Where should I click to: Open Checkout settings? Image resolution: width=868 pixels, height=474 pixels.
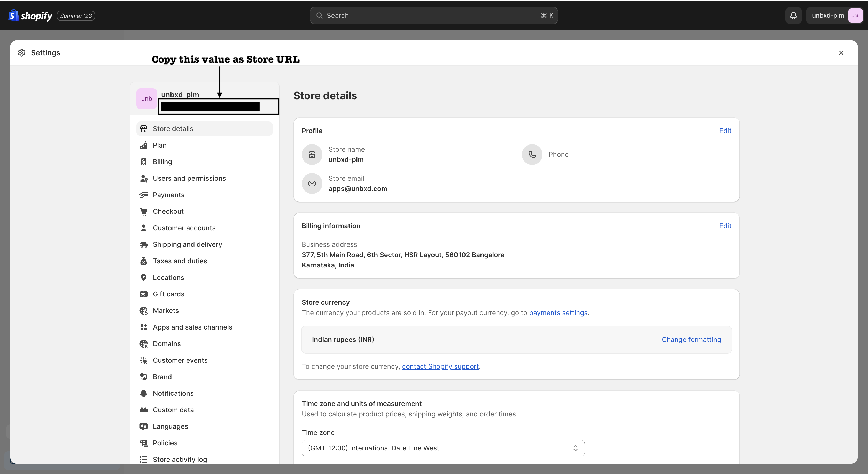[x=205, y=211]
